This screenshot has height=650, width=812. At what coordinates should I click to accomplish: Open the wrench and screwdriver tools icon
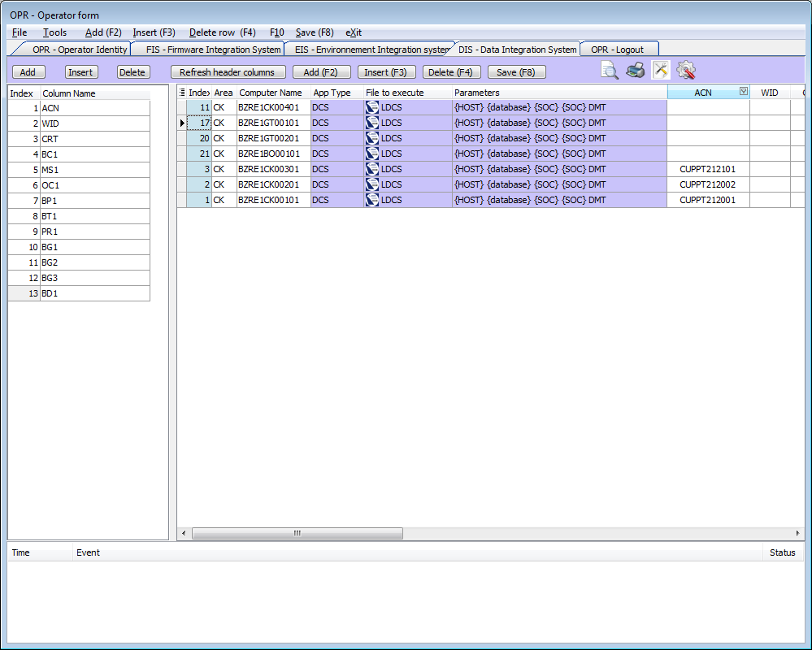point(661,71)
